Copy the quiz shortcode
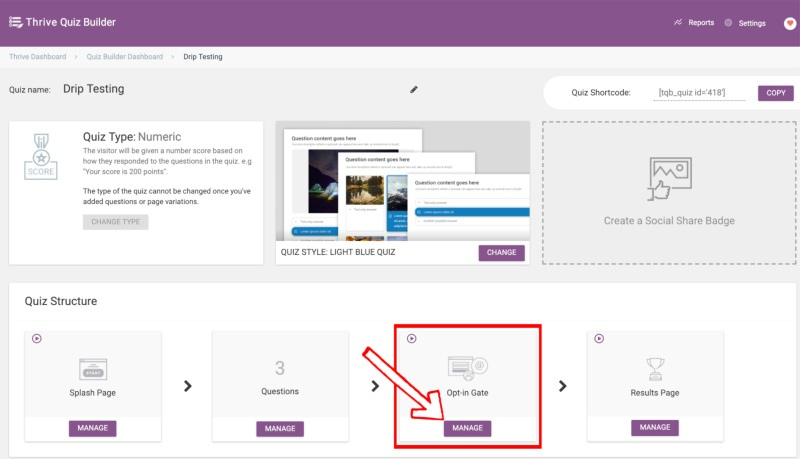Viewport: 800px width, 459px height. point(775,93)
